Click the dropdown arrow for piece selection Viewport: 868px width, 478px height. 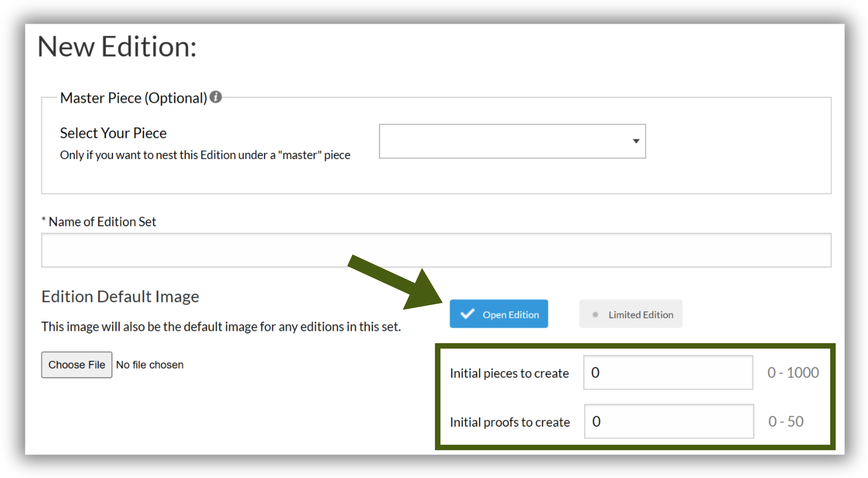(x=636, y=141)
